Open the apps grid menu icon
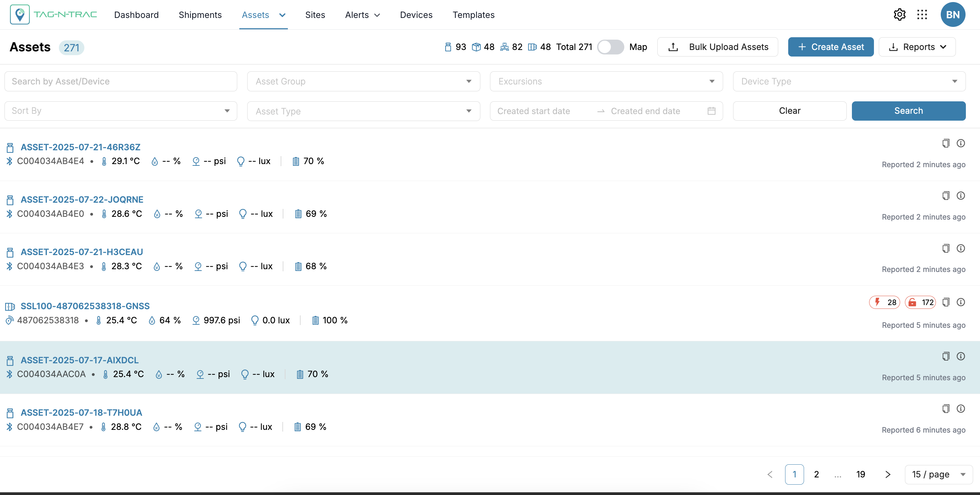980x495 pixels. pyautogui.click(x=922, y=15)
